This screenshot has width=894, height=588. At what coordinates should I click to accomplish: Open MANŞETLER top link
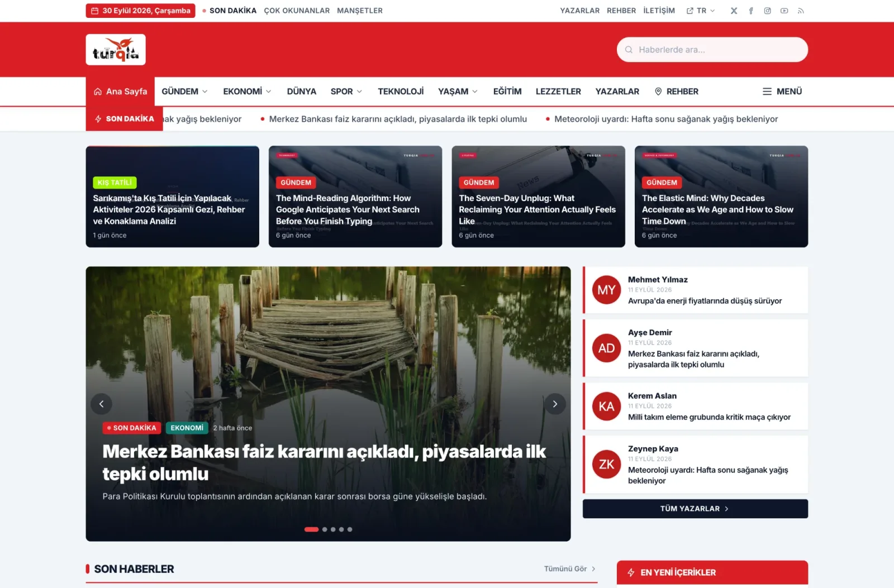point(360,11)
